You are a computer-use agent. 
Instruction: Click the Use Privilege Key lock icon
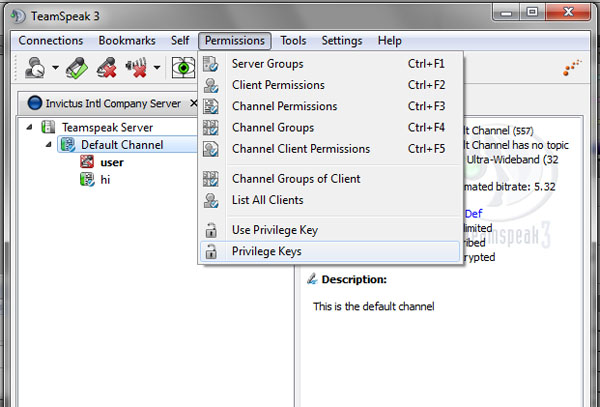(x=211, y=230)
